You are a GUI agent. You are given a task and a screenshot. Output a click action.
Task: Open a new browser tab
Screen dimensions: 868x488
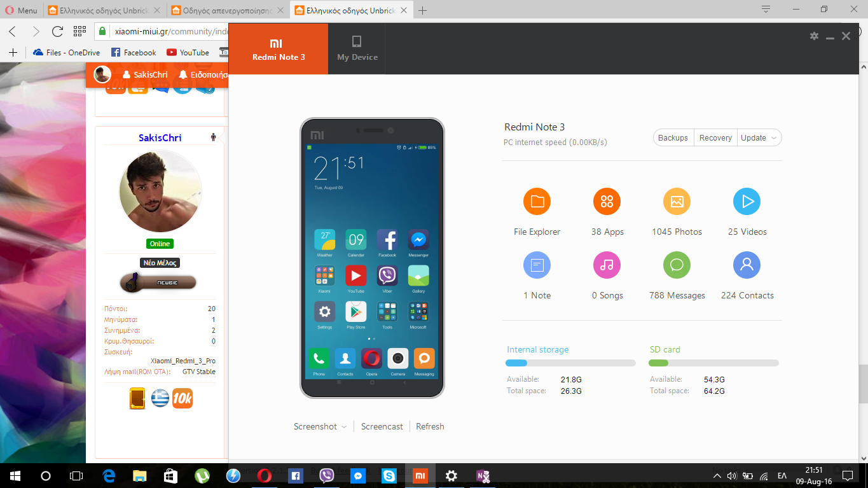click(x=422, y=10)
